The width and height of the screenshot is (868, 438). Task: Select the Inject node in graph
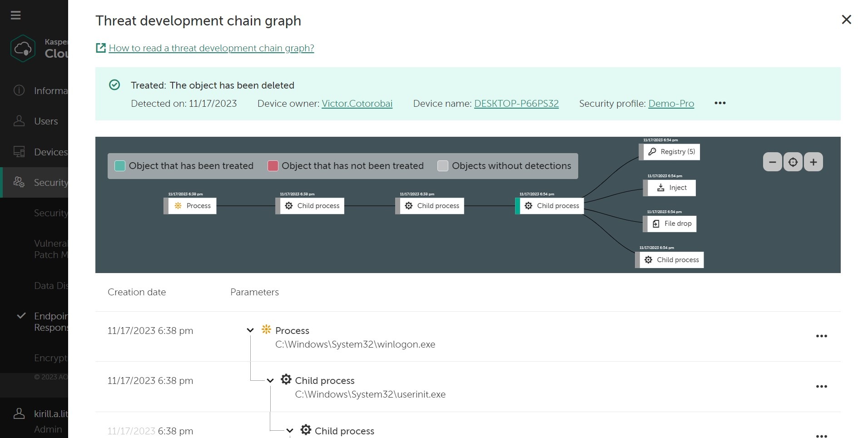click(x=672, y=188)
